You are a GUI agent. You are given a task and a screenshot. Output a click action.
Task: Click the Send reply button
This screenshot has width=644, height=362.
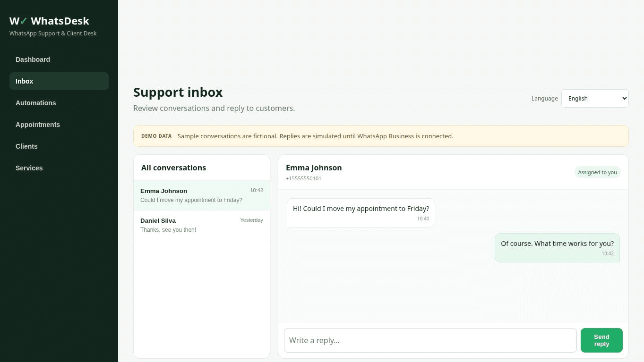tap(601, 340)
